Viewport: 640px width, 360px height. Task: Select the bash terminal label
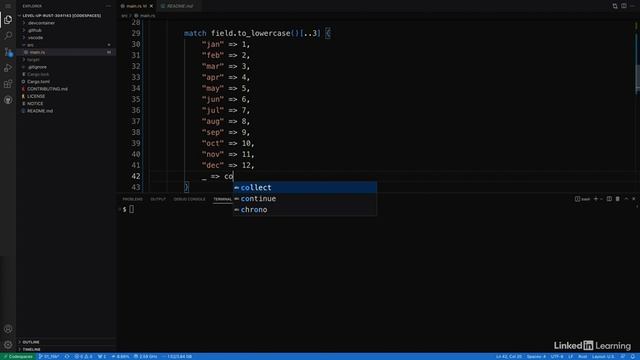(x=582, y=199)
